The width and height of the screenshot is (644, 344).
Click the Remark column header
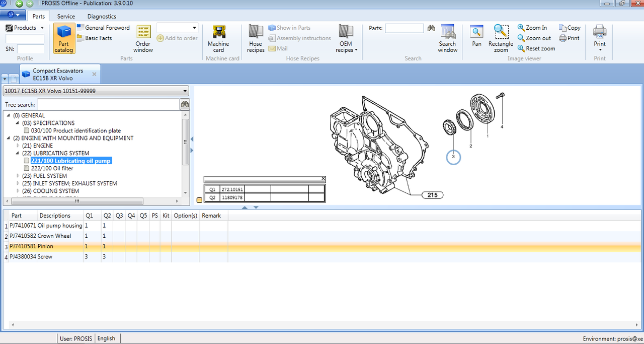(213, 216)
